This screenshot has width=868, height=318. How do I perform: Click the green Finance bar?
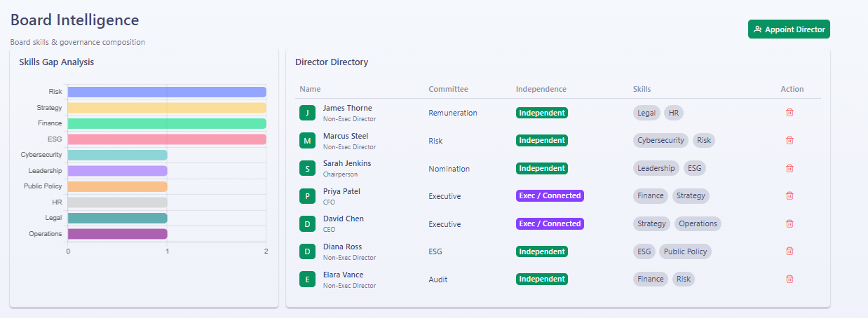pos(167,123)
